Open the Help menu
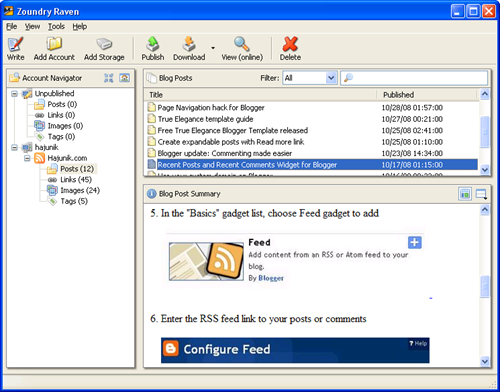This screenshot has height=392, width=500. tap(80, 26)
